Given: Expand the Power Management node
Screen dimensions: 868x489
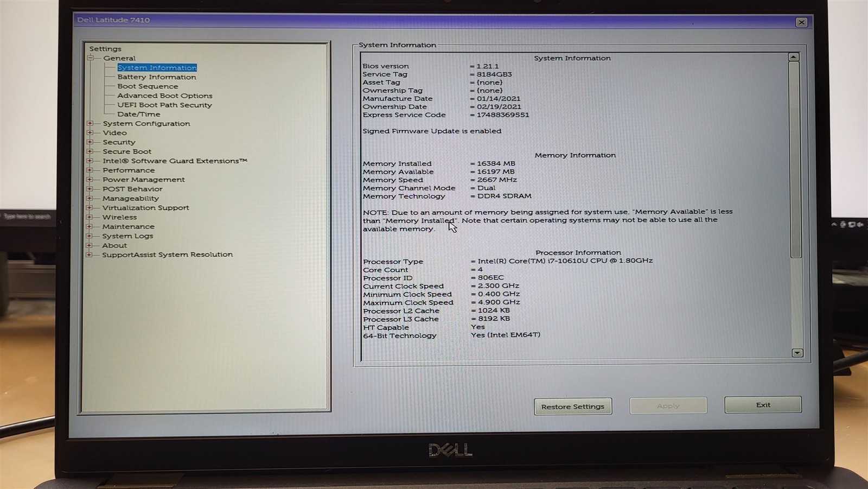Looking at the screenshot, I should pos(90,180).
